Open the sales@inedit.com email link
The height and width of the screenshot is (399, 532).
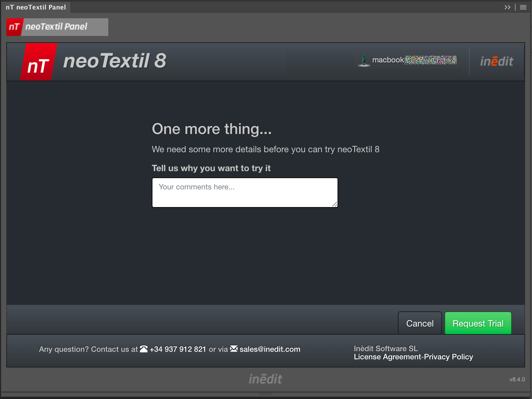tap(270, 349)
